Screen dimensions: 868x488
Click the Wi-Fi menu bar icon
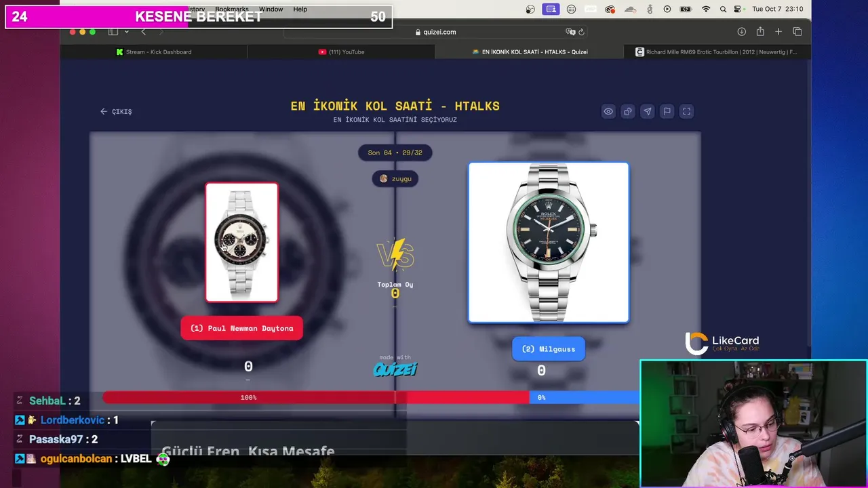(706, 9)
